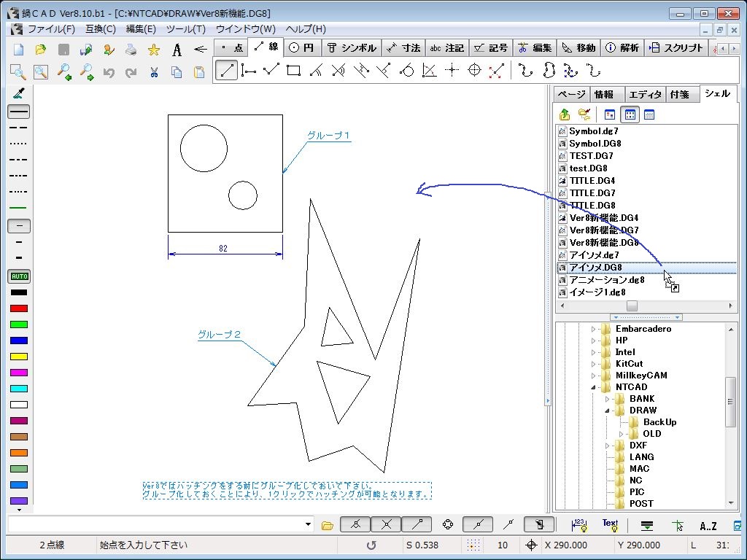Image resolution: width=747 pixels, height=560 pixels.
Task: Open the 解析 command tab
Action: pos(623,47)
